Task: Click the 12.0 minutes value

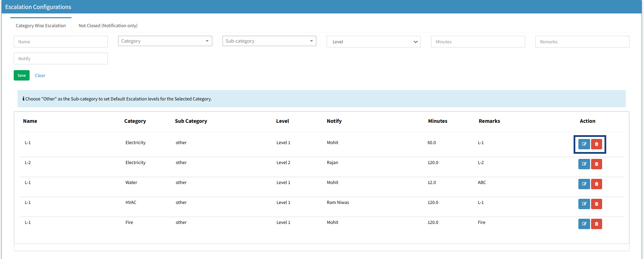Action: (x=432, y=183)
